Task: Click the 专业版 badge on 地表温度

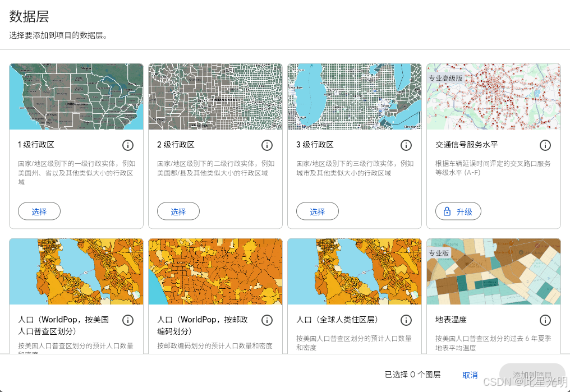Action: [439, 253]
